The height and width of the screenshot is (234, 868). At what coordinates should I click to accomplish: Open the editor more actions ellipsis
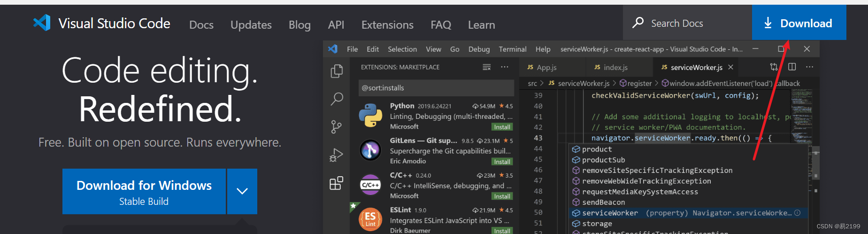tap(810, 67)
